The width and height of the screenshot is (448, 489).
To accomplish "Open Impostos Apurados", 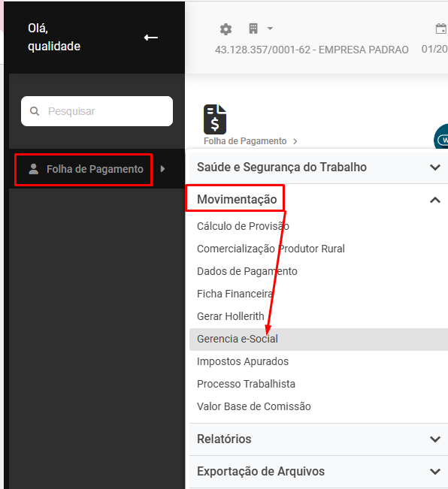I will tap(243, 361).
